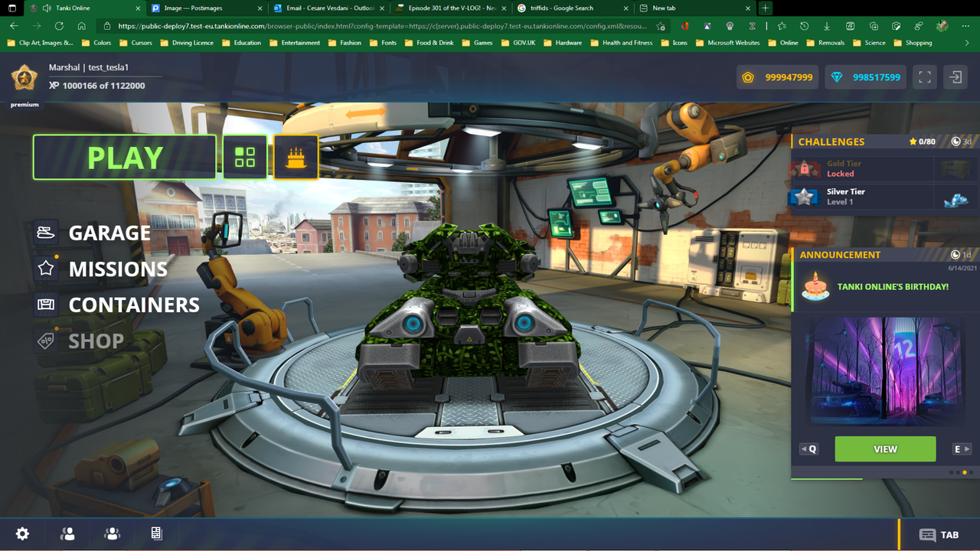The width and height of the screenshot is (980, 551).
Task: Open the Education bookmarks folder
Action: [241, 43]
